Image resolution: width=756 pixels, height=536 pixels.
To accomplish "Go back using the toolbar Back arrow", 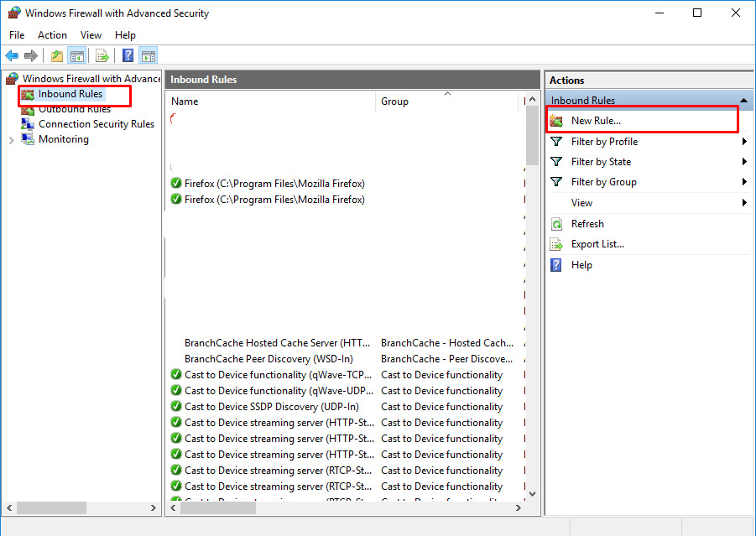I will [x=12, y=56].
